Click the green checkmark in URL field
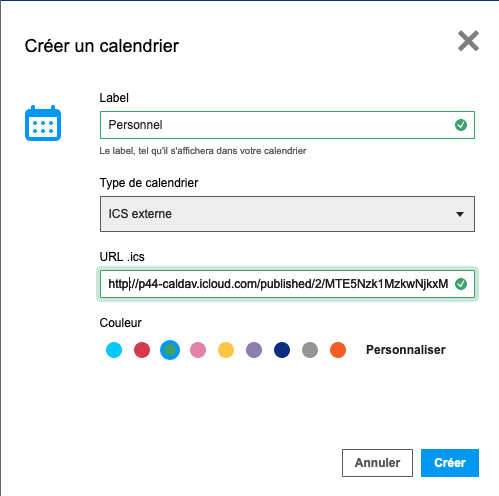This screenshot has height=496, width=499. (461, 284)
